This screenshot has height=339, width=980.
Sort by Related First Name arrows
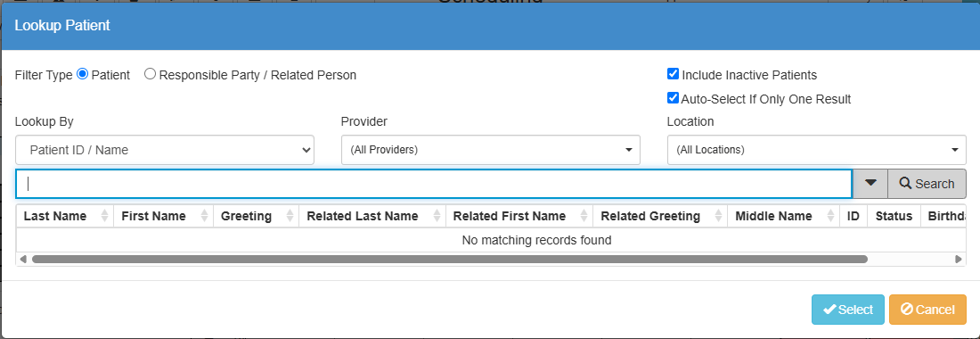pos(584,216)
